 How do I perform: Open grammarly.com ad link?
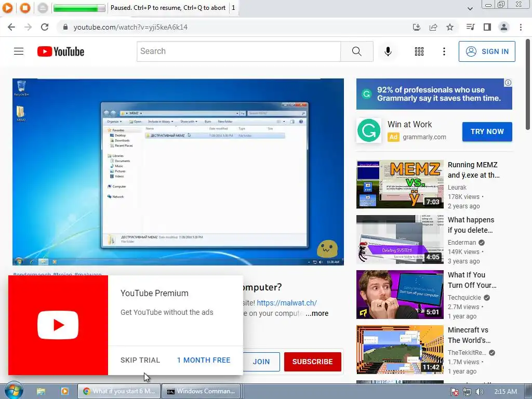(x=424, y=137)
